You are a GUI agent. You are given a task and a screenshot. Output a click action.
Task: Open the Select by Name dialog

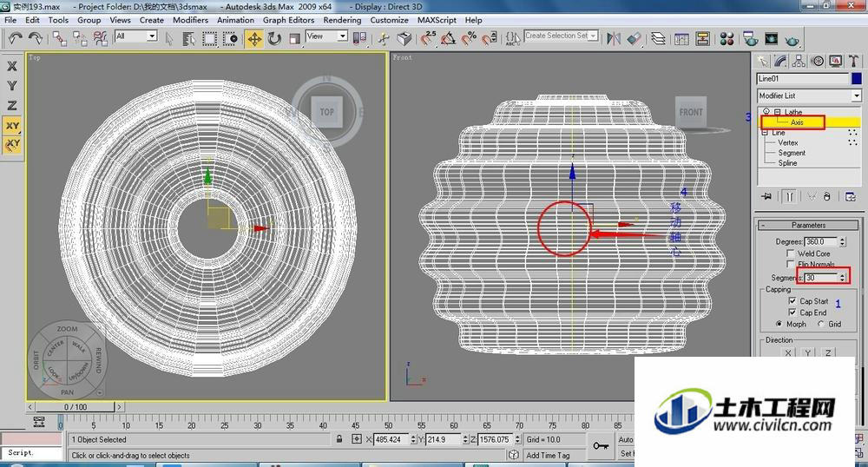[188, 38]
